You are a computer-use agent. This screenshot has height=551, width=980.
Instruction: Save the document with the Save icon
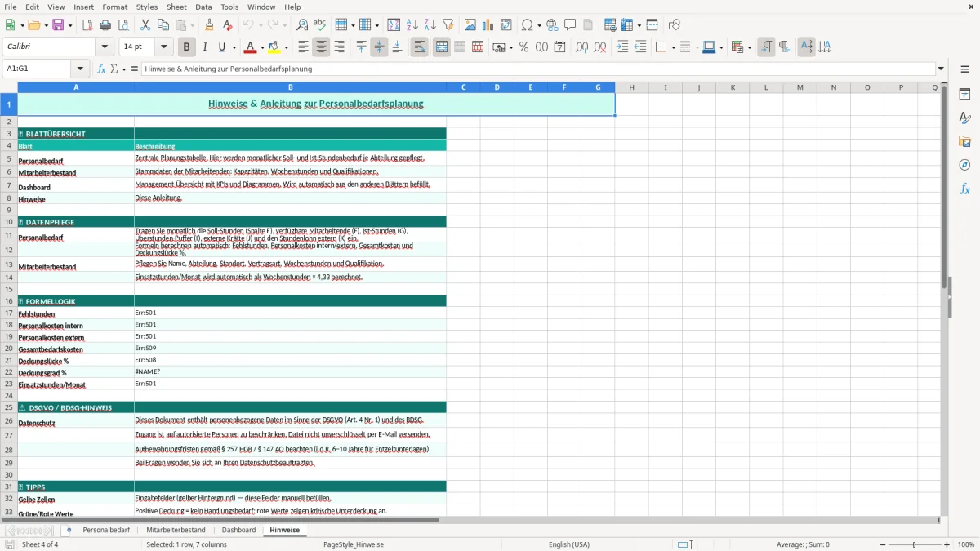[x=58, y=25]
